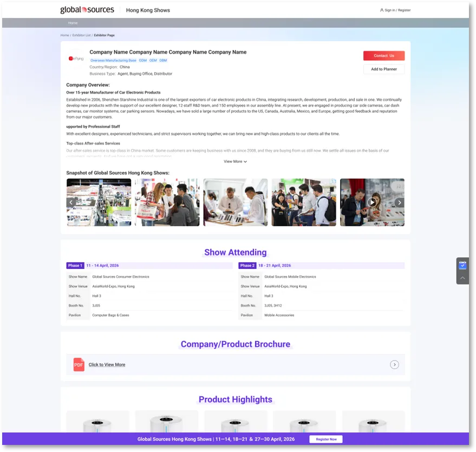This screenshot has width=476, height=452.
Task: Click the 11 - 14 April, 2026 date
Action: click(x=102, y=266)
